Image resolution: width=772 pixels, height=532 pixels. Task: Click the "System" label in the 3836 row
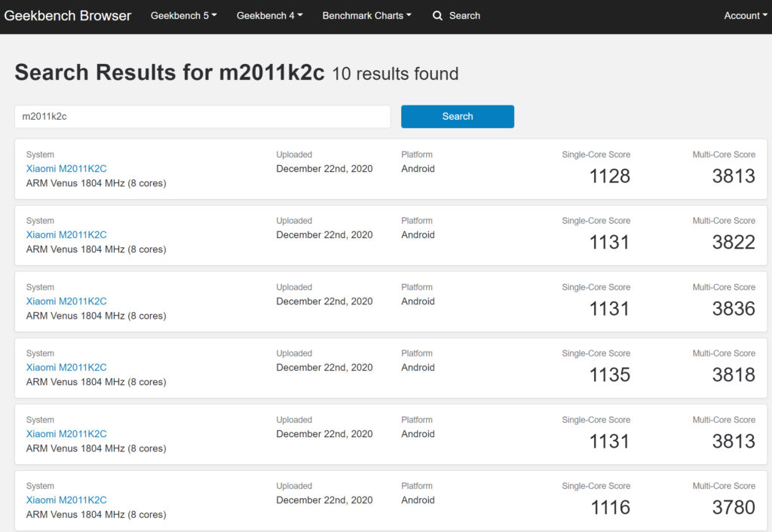pyautogui.click(x=40, y=287)
